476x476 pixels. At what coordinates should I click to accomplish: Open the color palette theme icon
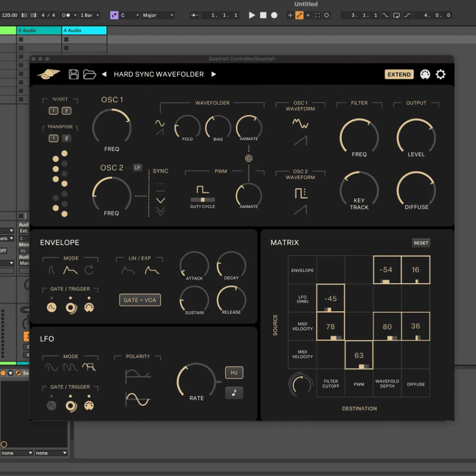(425, 74)
